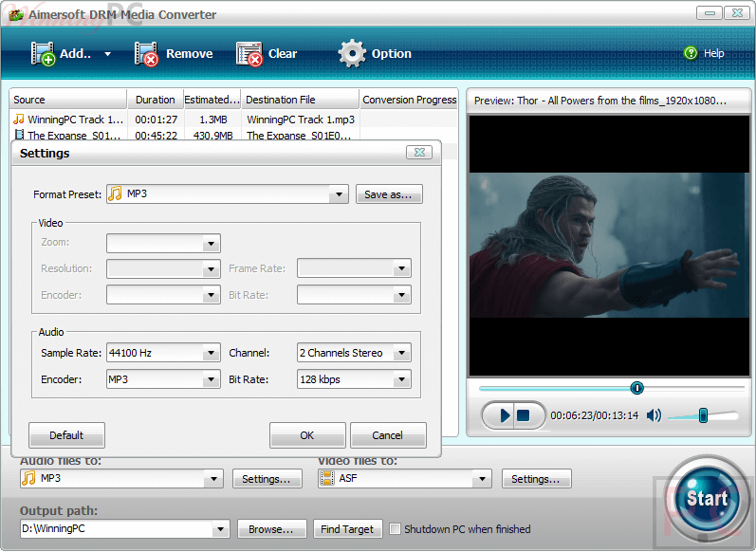Cancel the Settings dialog
The height and width of the screenshot is (552, 756).
tap(388, 435)
